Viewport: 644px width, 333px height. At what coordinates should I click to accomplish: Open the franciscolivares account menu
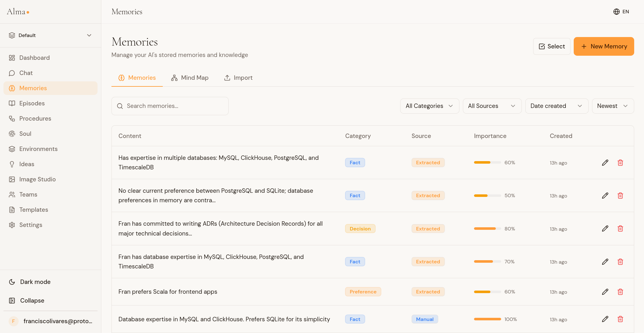pyautogui.click(x=50, y=321)
